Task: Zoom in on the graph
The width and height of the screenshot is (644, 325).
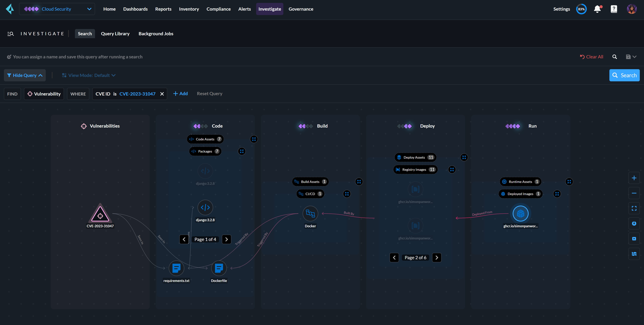Action: click(x=634, y=178)
